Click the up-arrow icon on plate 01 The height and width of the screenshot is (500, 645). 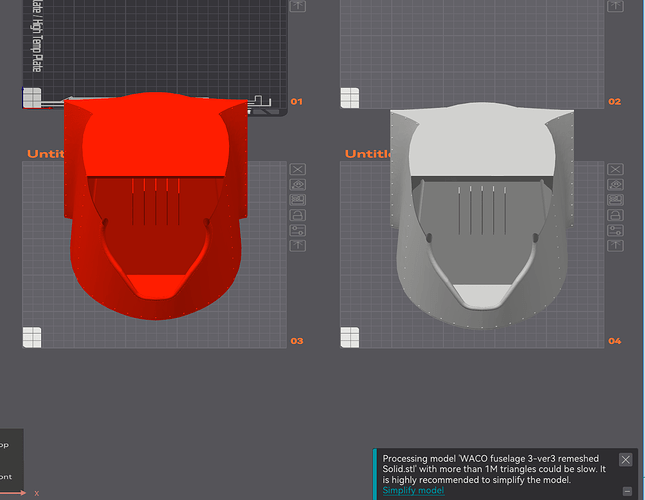point(298,6)
